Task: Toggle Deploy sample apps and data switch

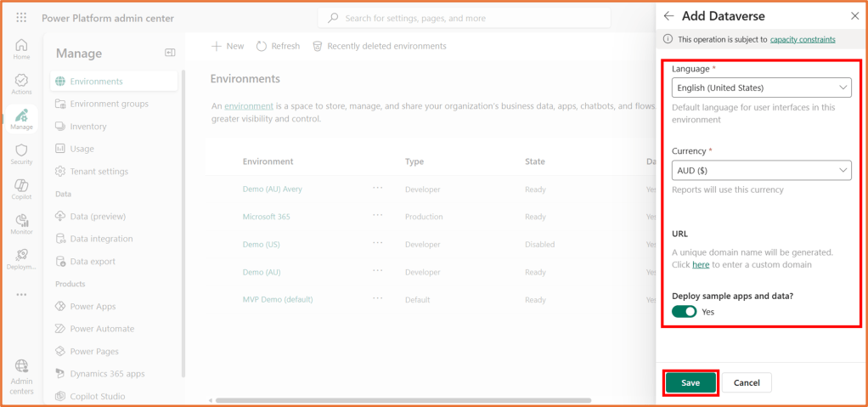Action: [x=684, y=312]
